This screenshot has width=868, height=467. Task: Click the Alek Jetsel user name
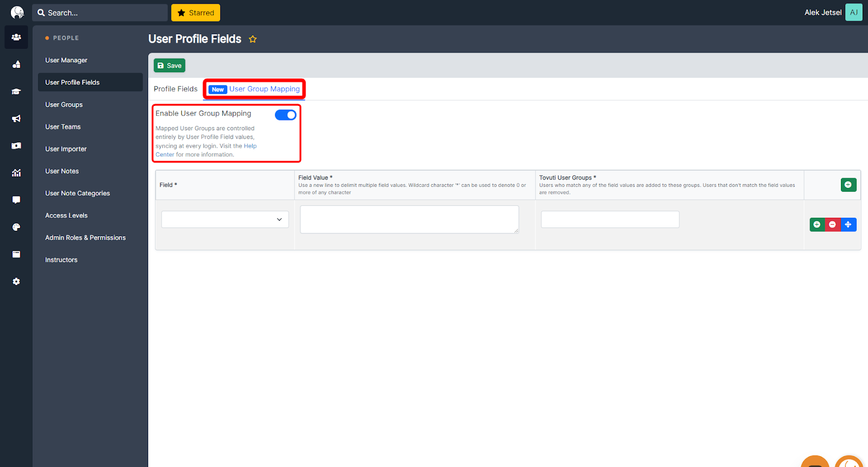point(823,12)
